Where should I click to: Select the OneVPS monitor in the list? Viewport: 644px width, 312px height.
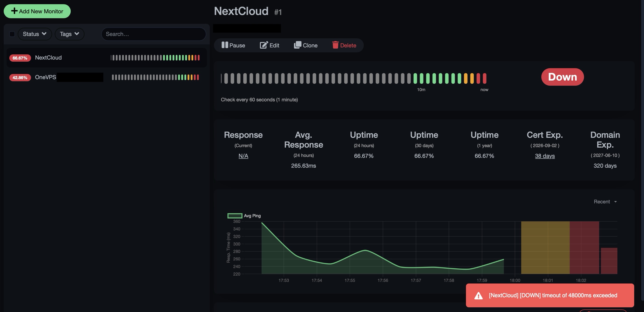pyautogui.click(x=106, y=77)
